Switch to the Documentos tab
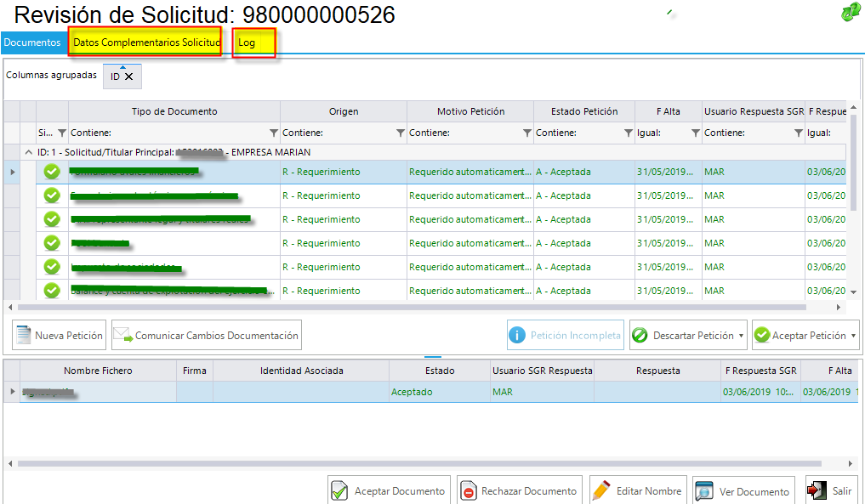The width and height of the screenshot is (865, 504). tap(32, 42)
